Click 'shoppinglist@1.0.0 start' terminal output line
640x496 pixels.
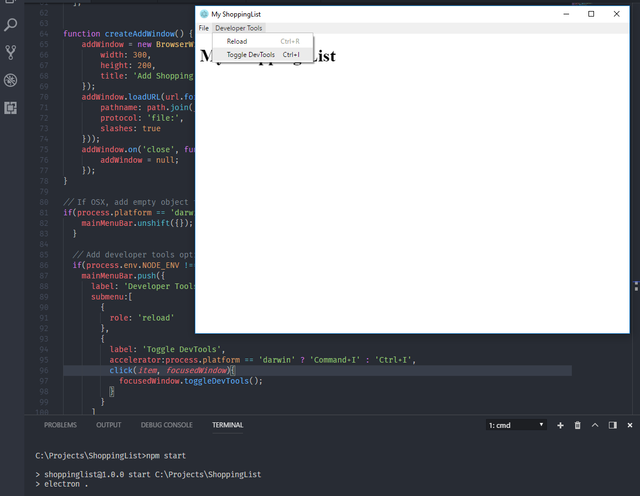(x=148, y=474)
